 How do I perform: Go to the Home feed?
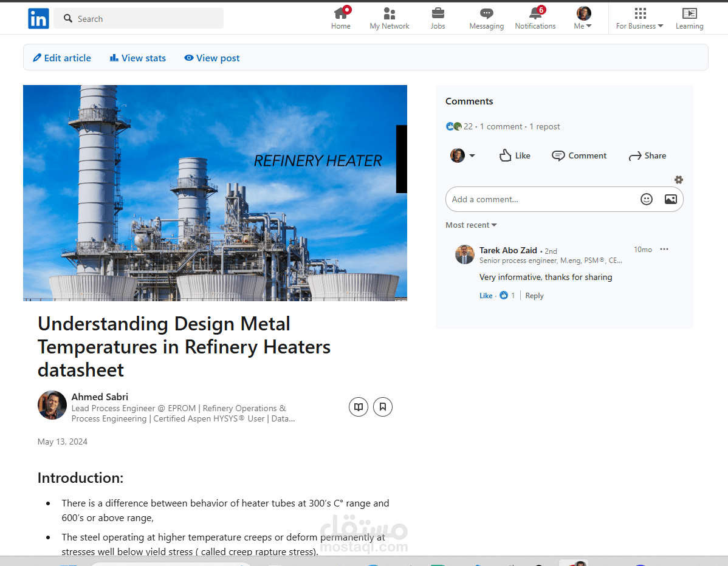tap(341, 19)
